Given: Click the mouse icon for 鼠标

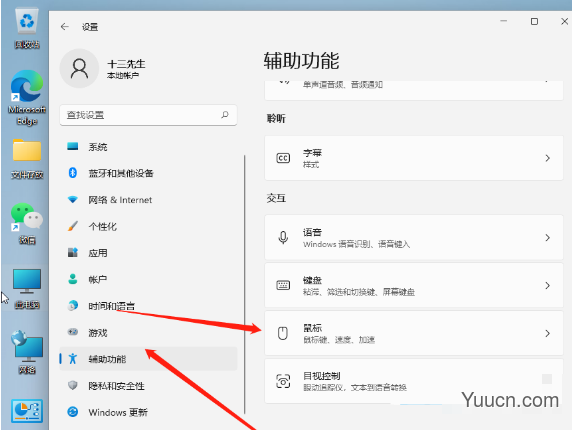Looking at the screenshot, I should pyautogui.click(x=283, y=333).
